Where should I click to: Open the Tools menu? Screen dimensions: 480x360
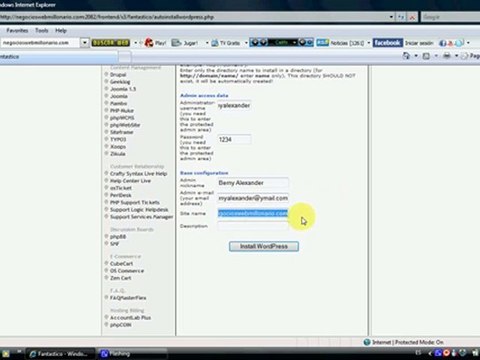click(x=42, y=30)
